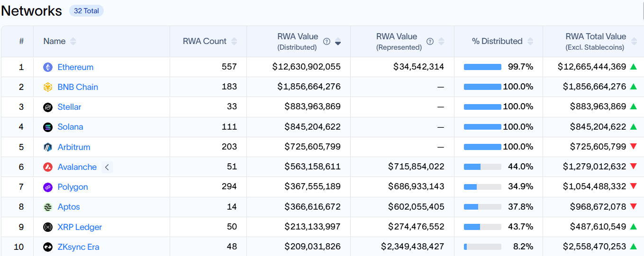Screen dimensions: 644x256
Task: Expand the Avalanche row chevron
Action: (x=107, y=167)
